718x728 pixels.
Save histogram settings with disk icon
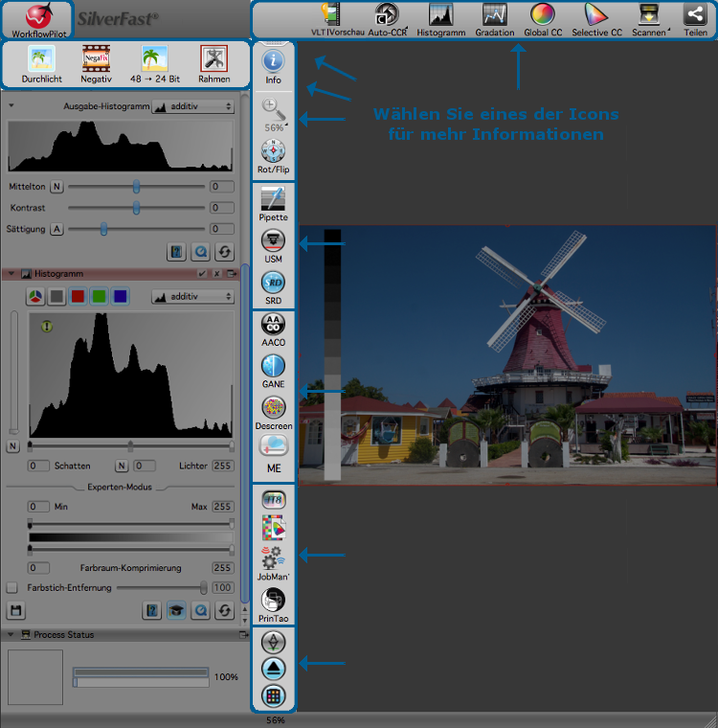[x=15, y=610]
